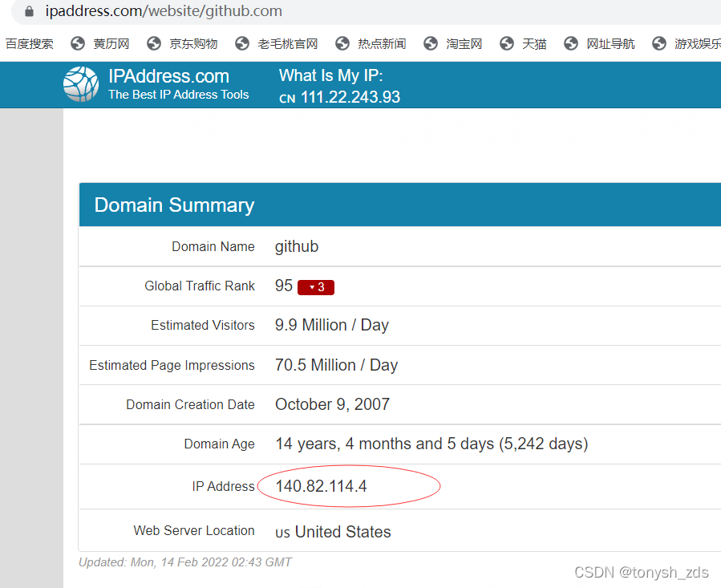Click the globe icon beside 游戏娱乐

click(659, 43)
